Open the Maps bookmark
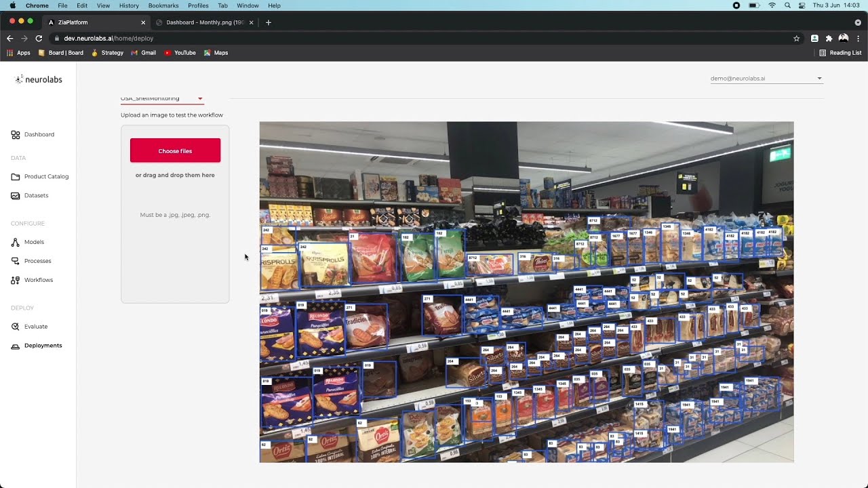Image resolution: width=868 pixels, height=488 pixels. pyautogui.click(x=216, y=53)
